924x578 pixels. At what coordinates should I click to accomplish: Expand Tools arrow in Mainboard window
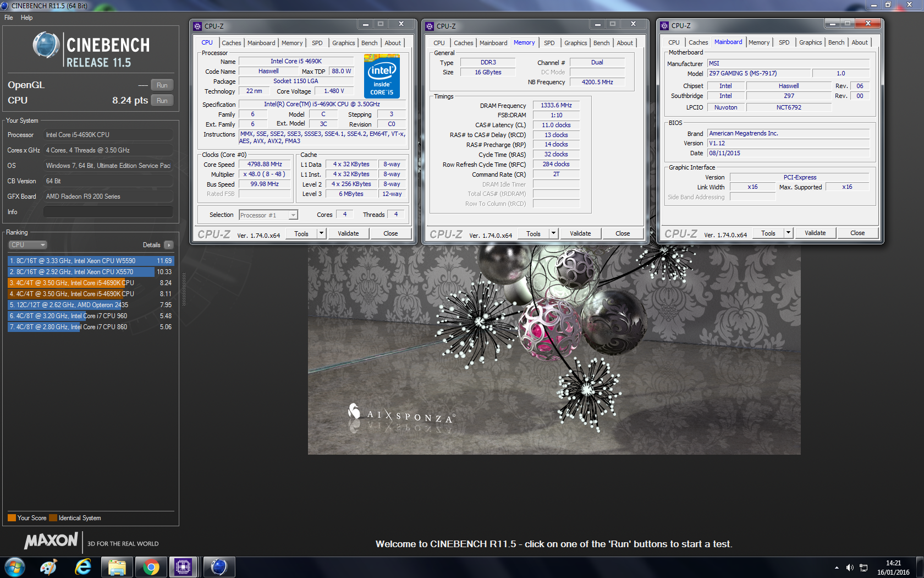[788, 233]
